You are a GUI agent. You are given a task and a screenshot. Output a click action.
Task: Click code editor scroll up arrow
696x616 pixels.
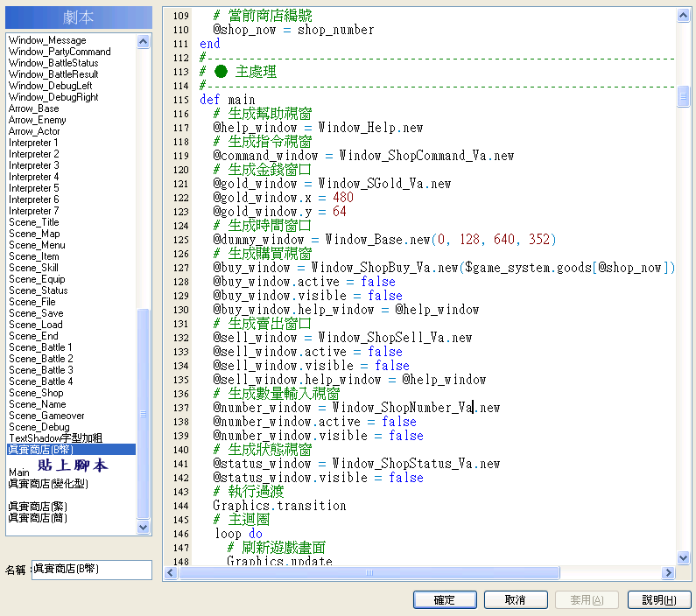tap(683, 16)
